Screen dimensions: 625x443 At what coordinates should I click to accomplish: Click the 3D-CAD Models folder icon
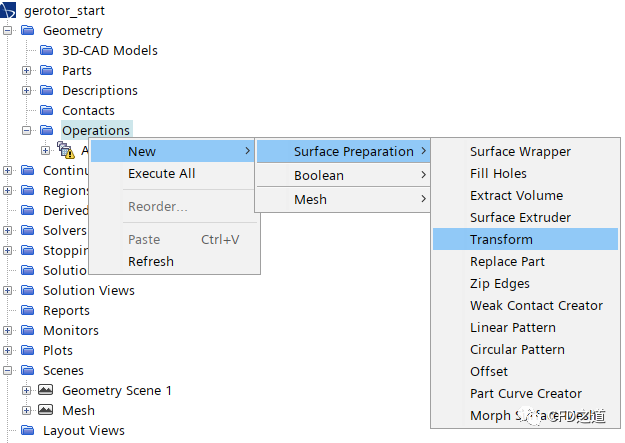pyautogui.click(x=46, y=50)
